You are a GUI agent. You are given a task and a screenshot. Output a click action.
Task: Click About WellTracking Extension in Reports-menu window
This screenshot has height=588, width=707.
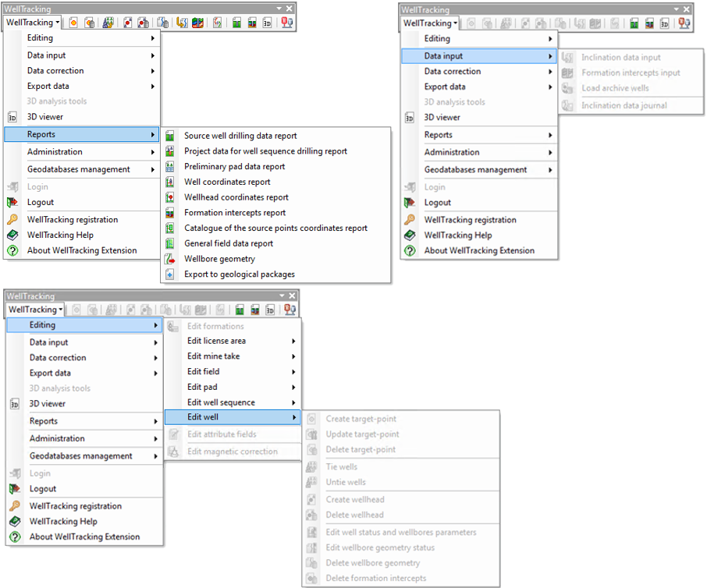coord(82,250)
